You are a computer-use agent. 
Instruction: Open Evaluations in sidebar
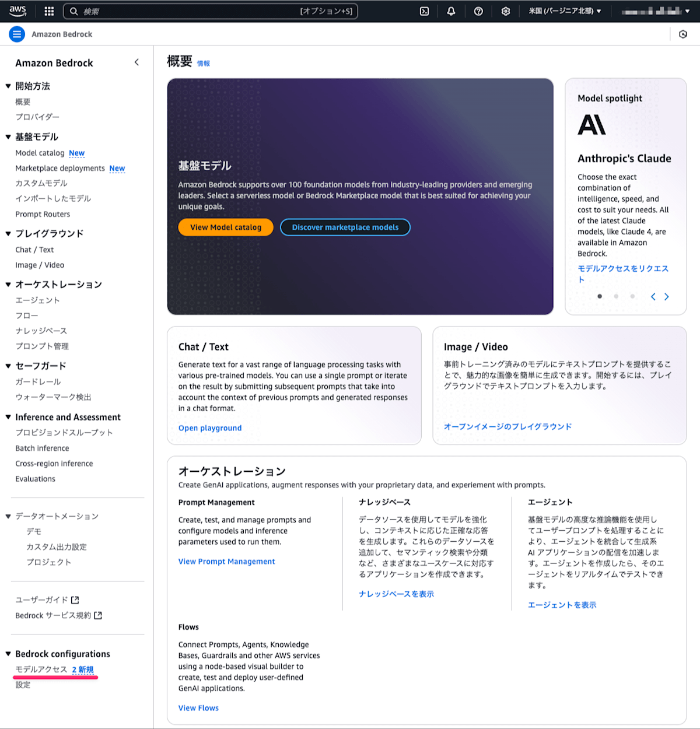pos(35,479)
